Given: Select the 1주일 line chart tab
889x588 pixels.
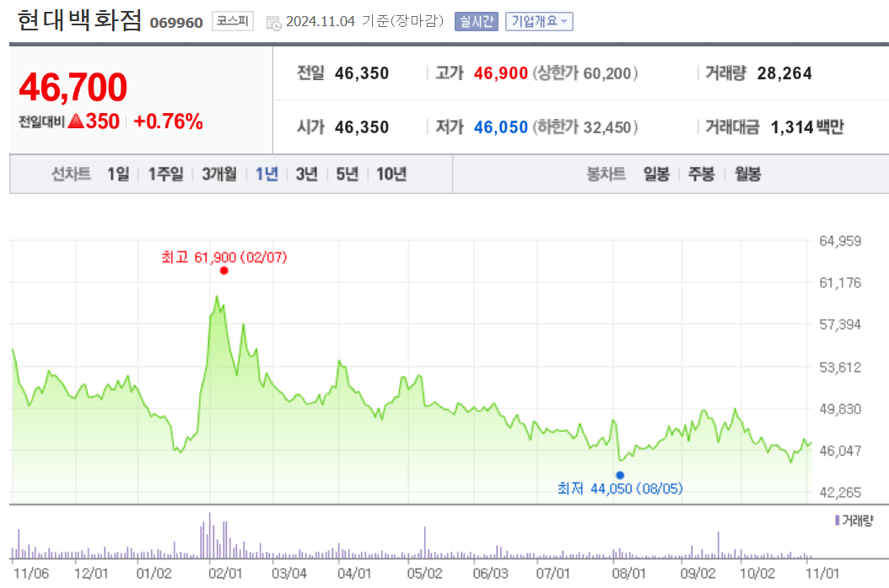Looking at the screenshot, I should (165, 174).
